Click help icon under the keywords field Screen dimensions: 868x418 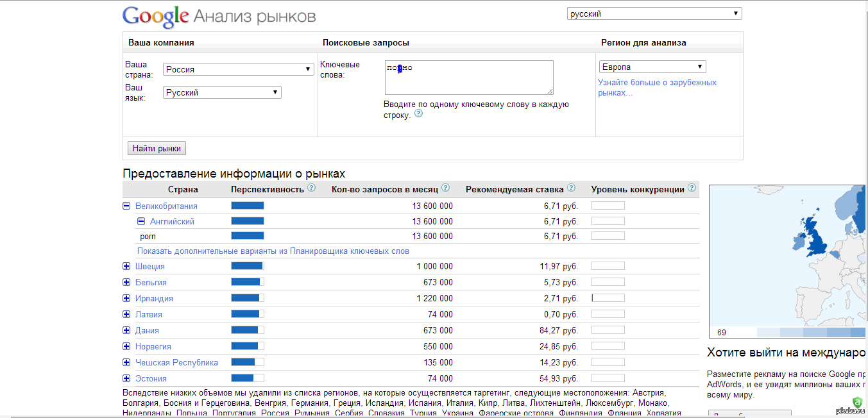(x=419, y=113)
